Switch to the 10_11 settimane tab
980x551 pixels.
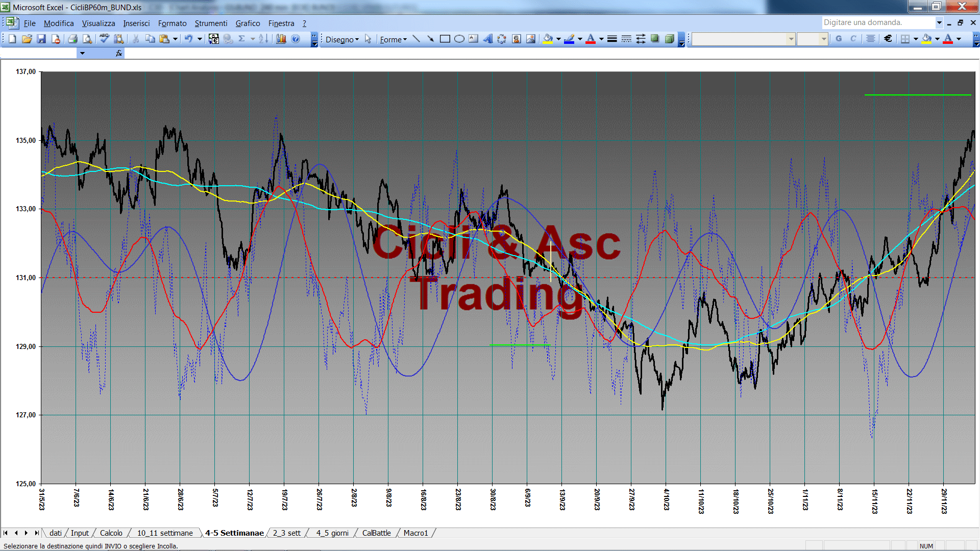(x=165, y=533)
